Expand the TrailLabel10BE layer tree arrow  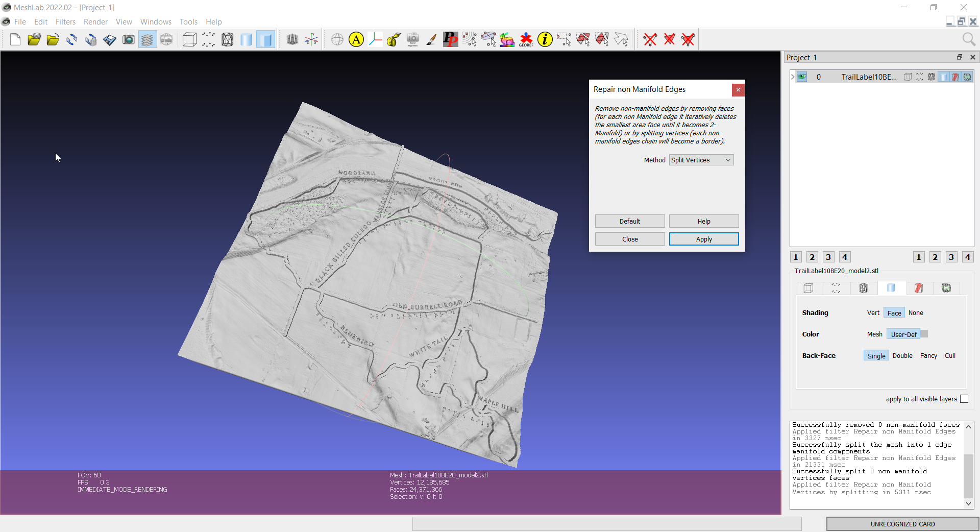tap(793, 77)
